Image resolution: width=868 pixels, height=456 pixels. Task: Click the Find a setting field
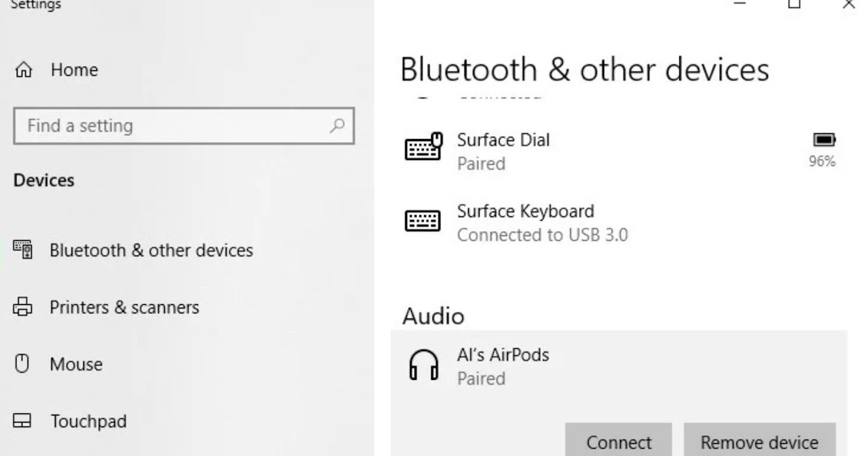pyautogui.click(x=174, y=126)
